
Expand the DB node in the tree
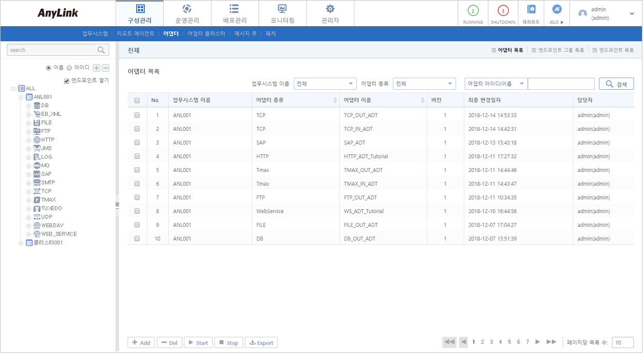coord(29,105)
